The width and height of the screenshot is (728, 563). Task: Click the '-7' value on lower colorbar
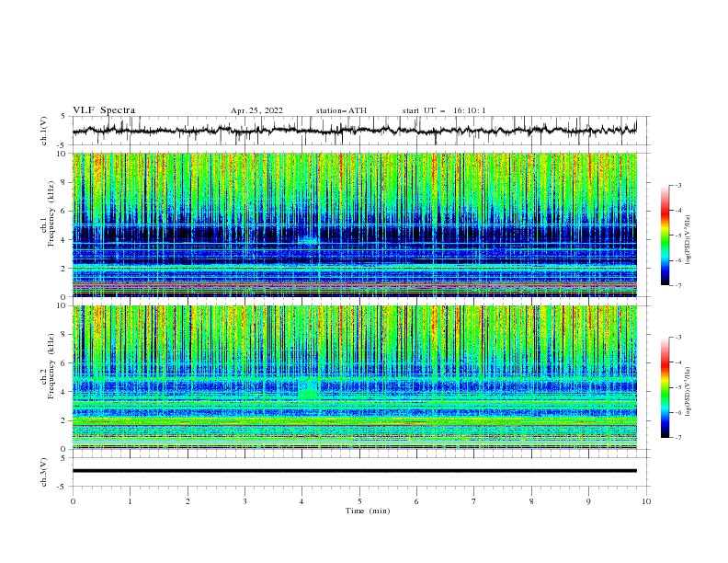pyautogui.click(x=678, y=438)
